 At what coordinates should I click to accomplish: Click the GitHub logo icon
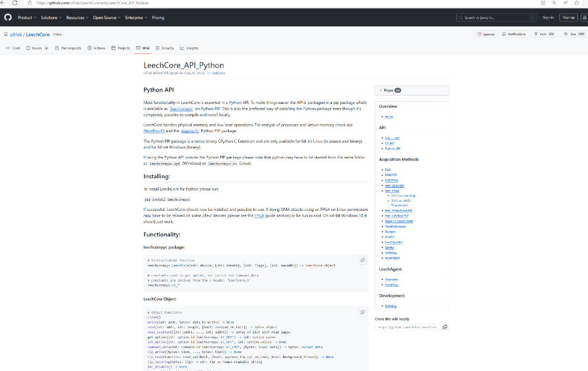pyautogui.click(x=8, y=17)
